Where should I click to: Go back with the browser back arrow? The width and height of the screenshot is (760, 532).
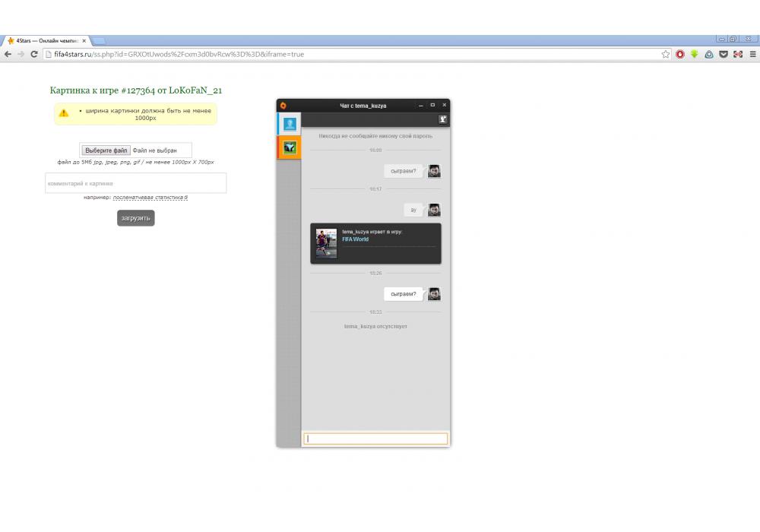tap(8, 54)
